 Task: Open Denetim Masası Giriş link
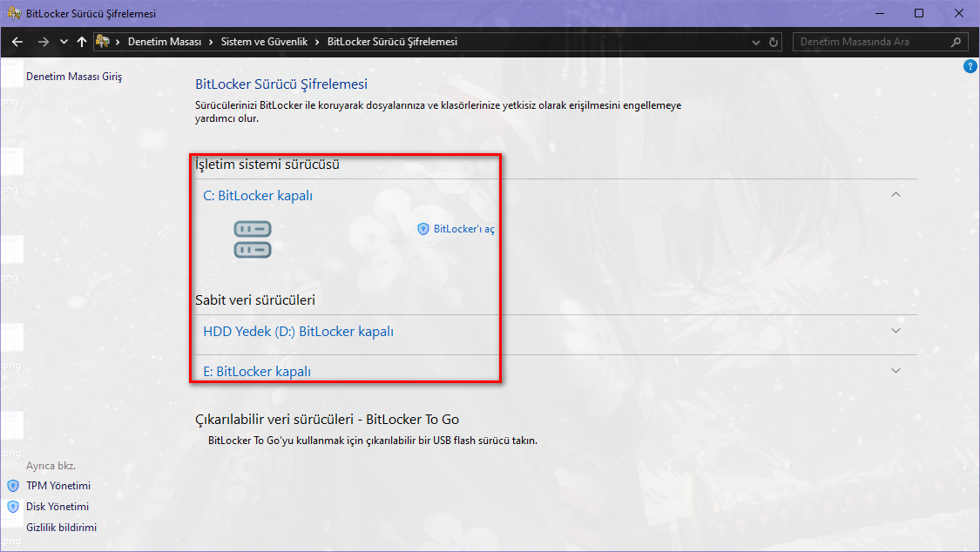(74, 76)
